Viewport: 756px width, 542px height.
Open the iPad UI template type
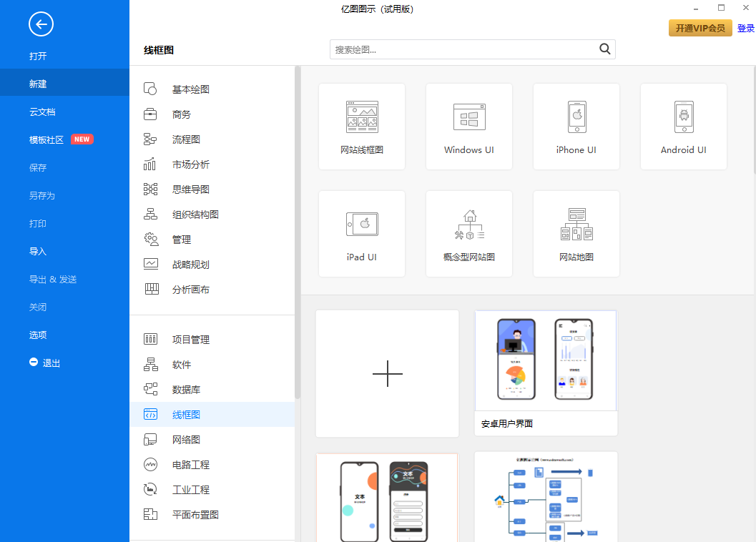362,234
